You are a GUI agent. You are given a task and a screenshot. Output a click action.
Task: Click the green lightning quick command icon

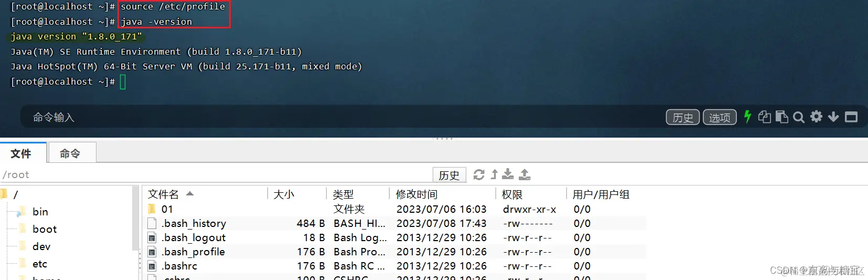pyautogui.click(x=747, y=117)
